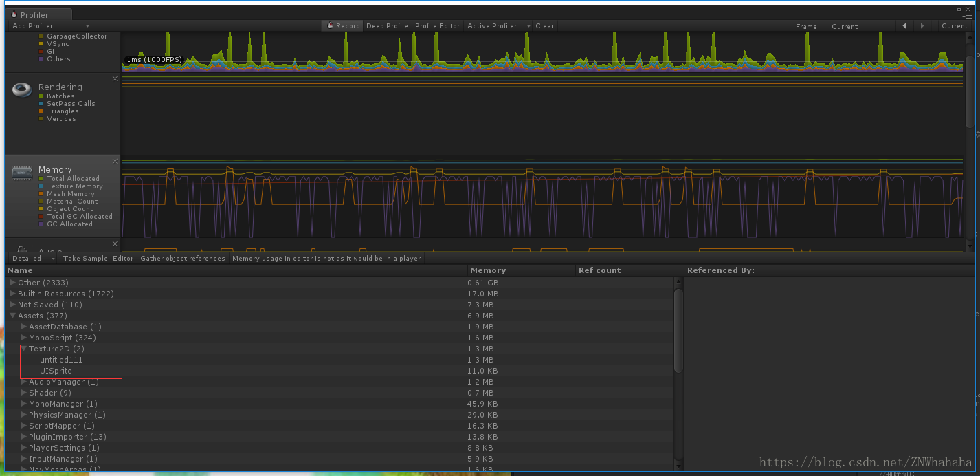Screen dimensions: 980x476
Task: Expand the PlayerSettings (1) node
Action: (24, 448)
